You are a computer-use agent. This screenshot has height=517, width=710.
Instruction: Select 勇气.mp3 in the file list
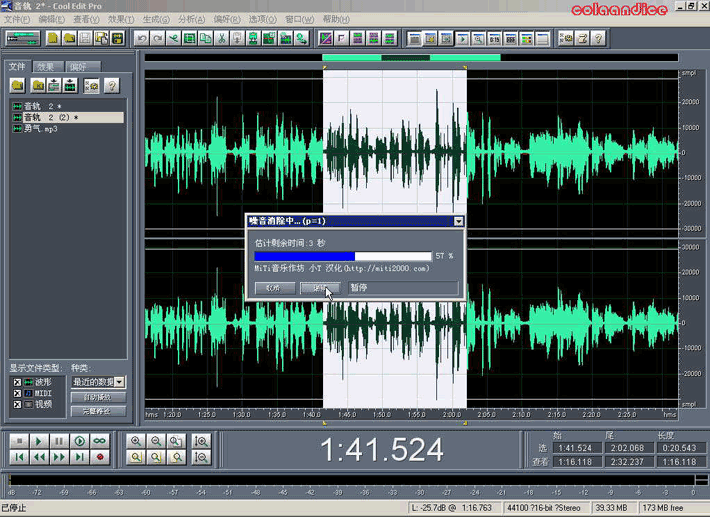point(41,129)
